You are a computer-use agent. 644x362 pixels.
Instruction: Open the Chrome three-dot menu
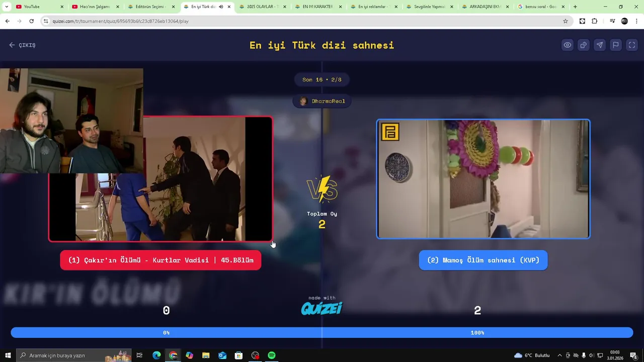636,21
